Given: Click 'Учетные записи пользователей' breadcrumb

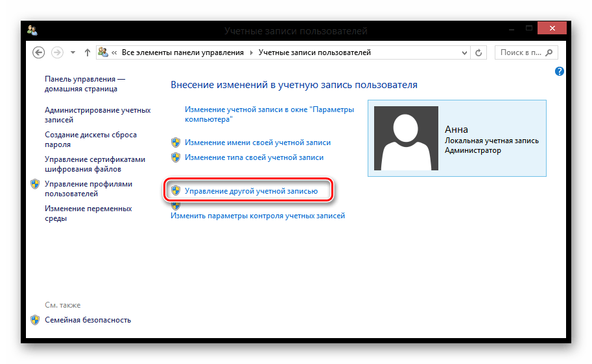Looking at the screenshot, I should point(314,52).
